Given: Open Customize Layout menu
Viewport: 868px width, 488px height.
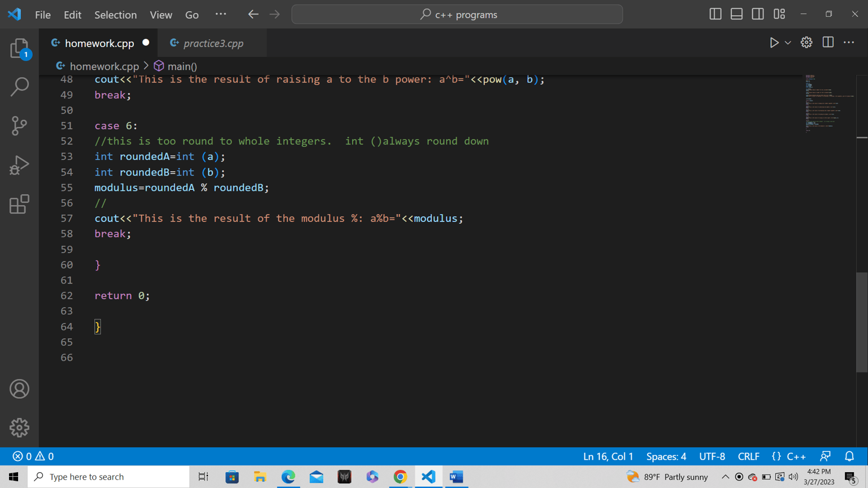Looking at the screenshot, I should tap(779, 14).
